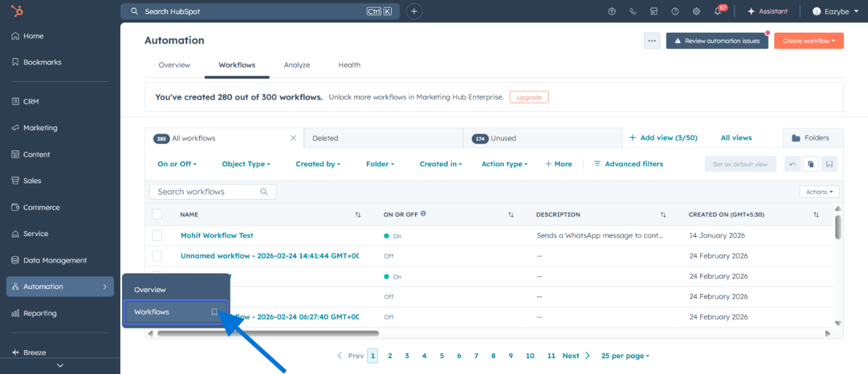868x374 pixels.
Task: Click the Search HubSpot field
Action: [260, 11]
